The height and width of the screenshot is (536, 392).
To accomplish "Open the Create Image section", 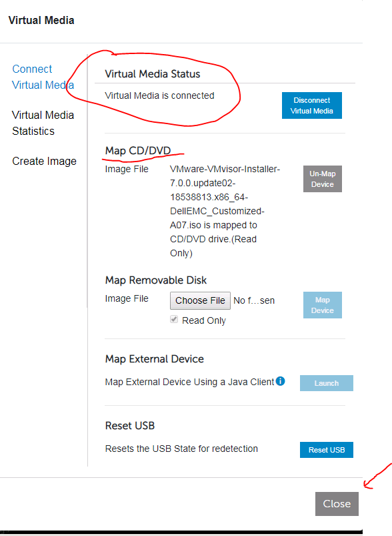I will 44,161.
